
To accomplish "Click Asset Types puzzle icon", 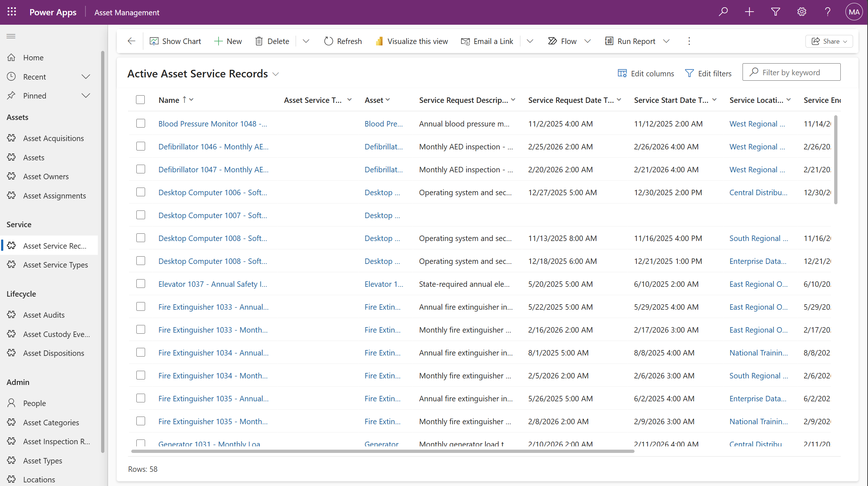I will (x=11, y=460).
